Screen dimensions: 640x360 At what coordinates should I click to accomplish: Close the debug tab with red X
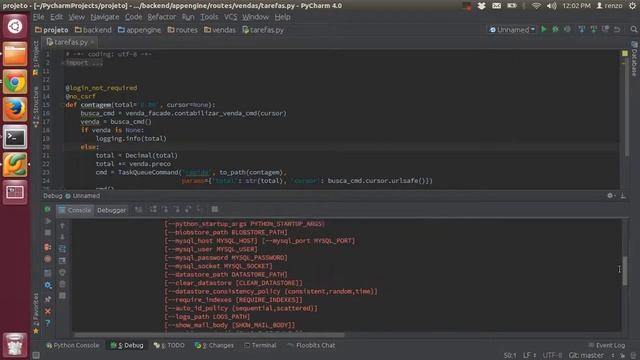tap(48, 311)
